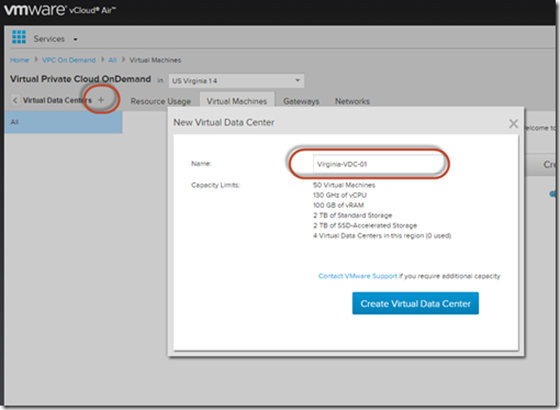Open the Contact VMware Support link

point(358,276)
